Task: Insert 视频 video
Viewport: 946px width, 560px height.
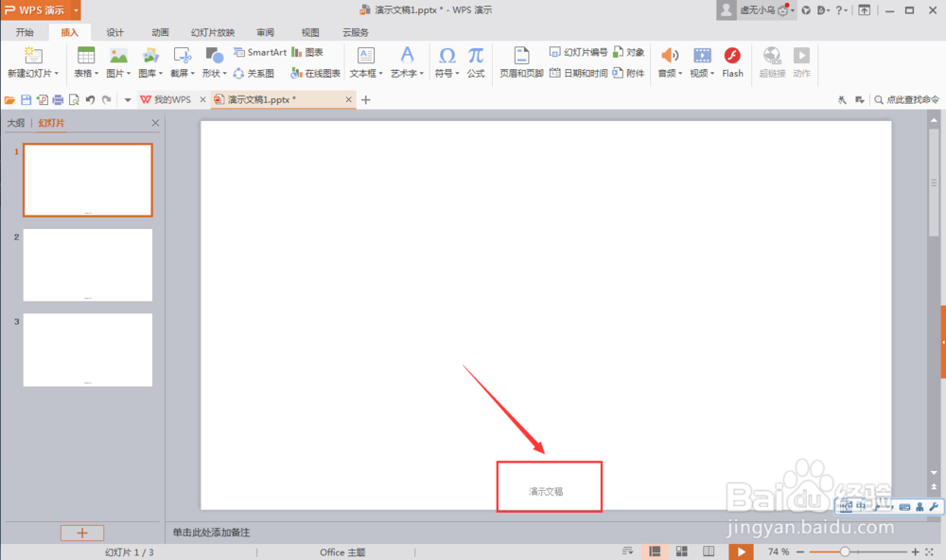Action: (702, 56)
